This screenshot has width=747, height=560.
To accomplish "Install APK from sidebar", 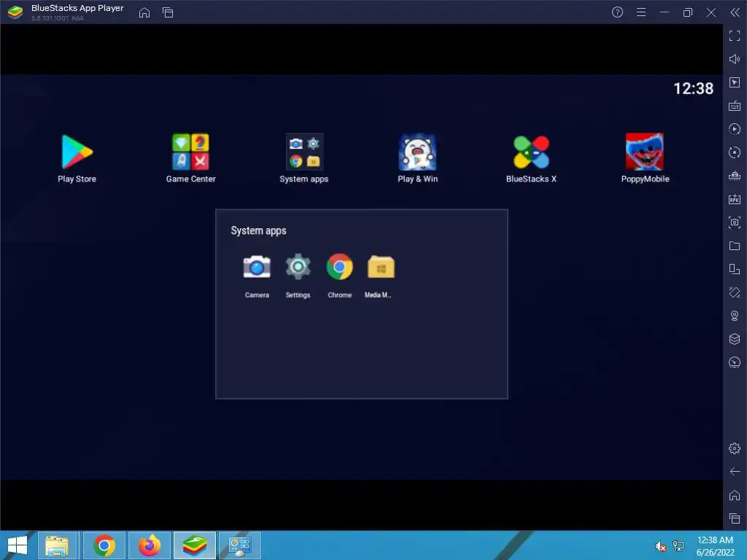I will pos(735,199).
